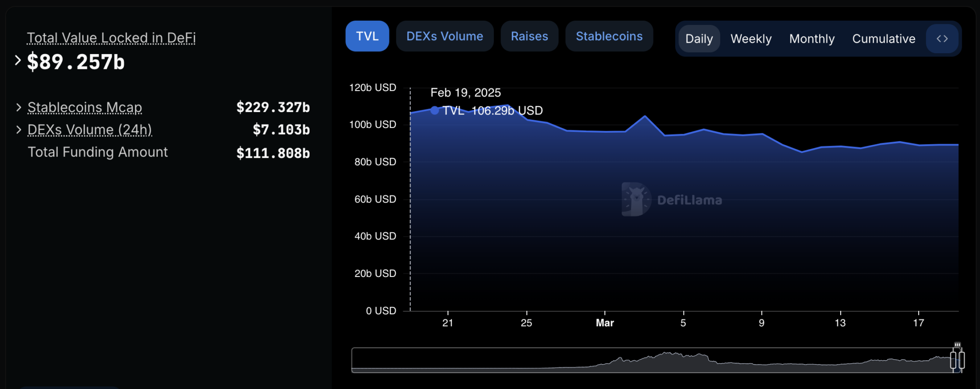Select Daily interval
The image size is (980, 389).
pyautogui.click(x=699, y=39)
